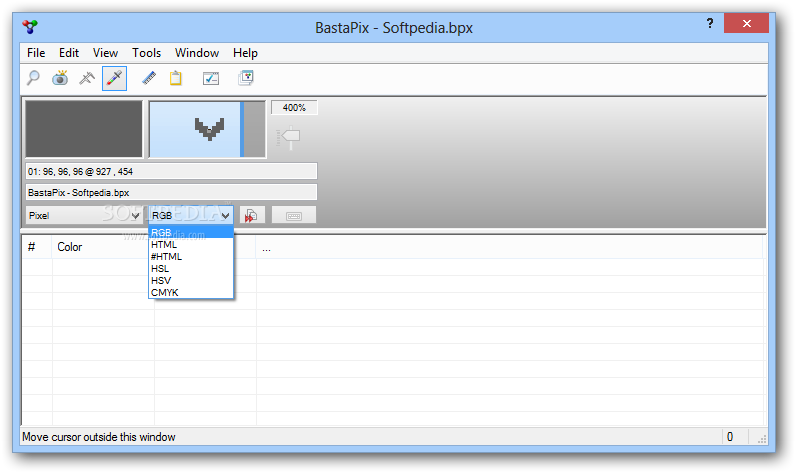Close the BastaPix window

(746, 23)
